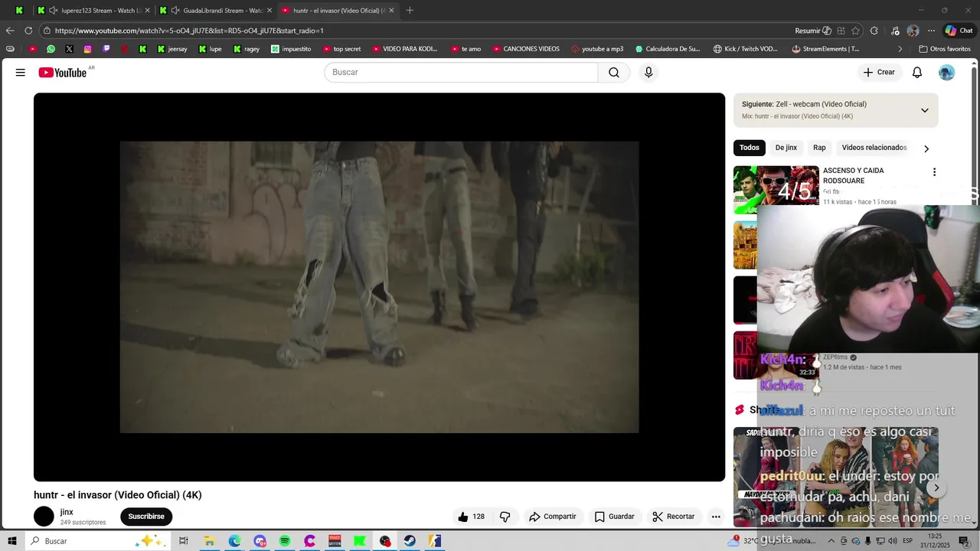Open Steam from the taskbar
This screenshot has height=551, width=980.
pyautogui.click(x=410, y=541)
